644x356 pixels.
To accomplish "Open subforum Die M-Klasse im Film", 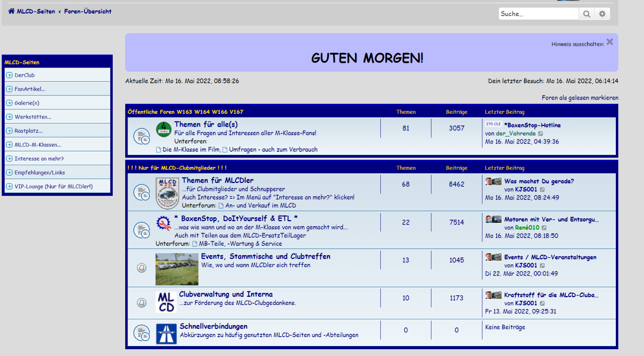I will coord(191,150).
